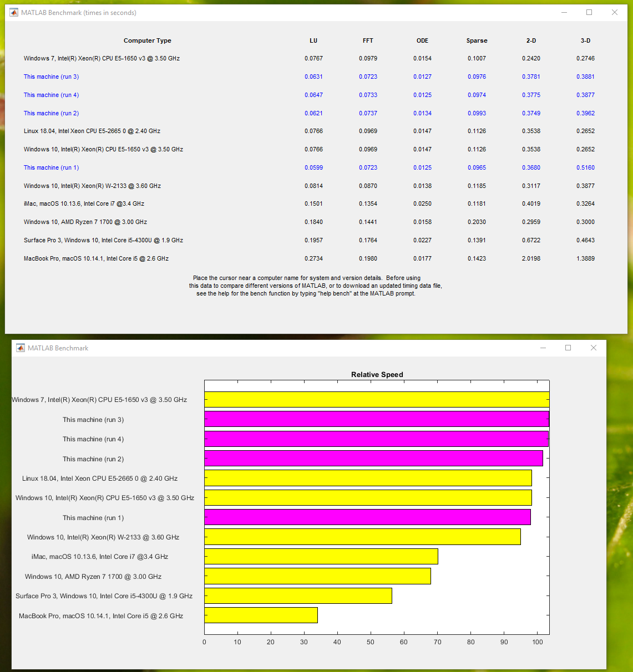Screen dimensions: 633x672
Task: Click the chart's MacBook Pro axis label
Action: click(x=101, y=615)
